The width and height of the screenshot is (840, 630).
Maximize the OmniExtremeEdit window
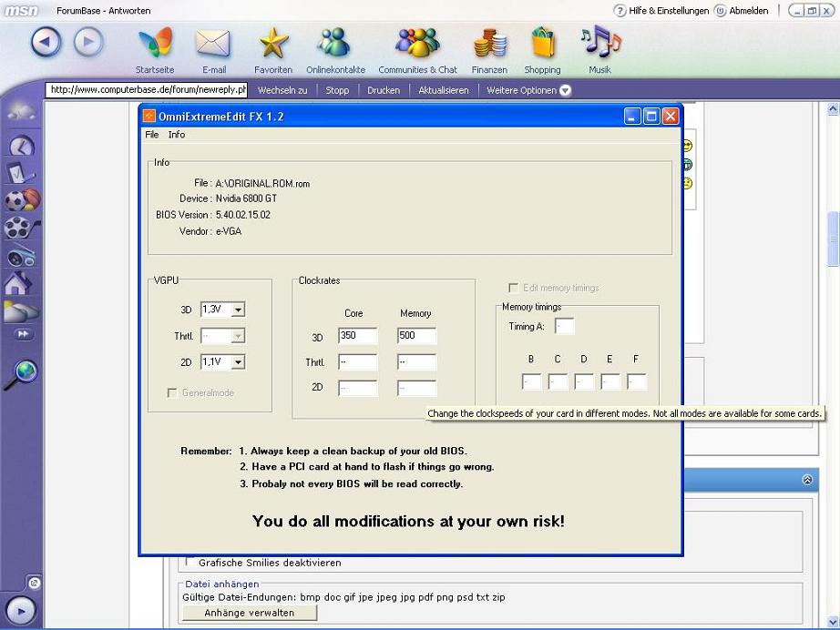(x=650, y=117)
